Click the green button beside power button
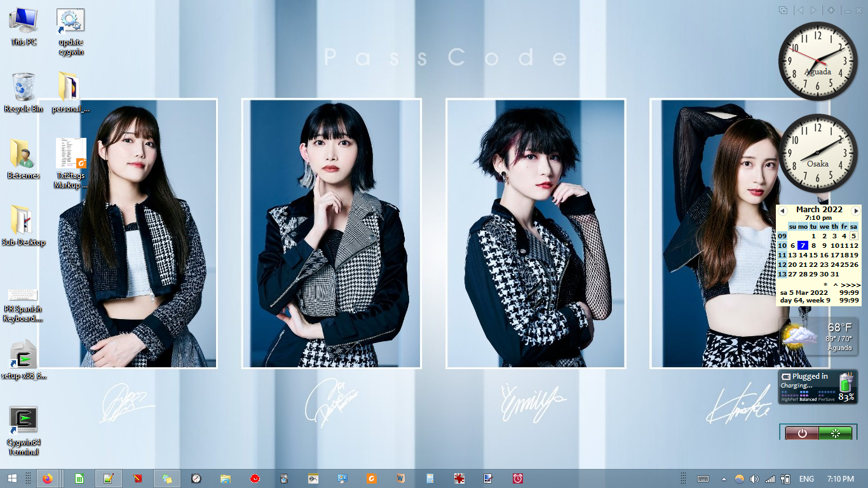Viewport: 868px width, 488px height. coord(836,433)
